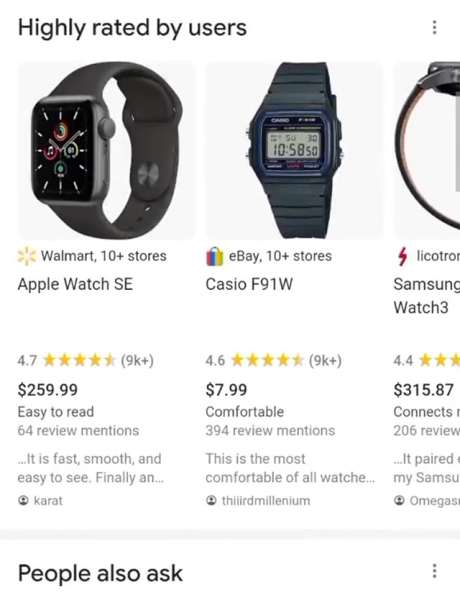
Task: View the 4.6 star rating for Casio F91W
Action: point(273,360)
